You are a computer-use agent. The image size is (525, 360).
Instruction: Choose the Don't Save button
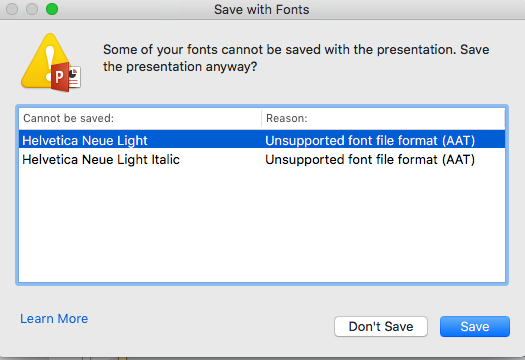(x=381, y=327)
